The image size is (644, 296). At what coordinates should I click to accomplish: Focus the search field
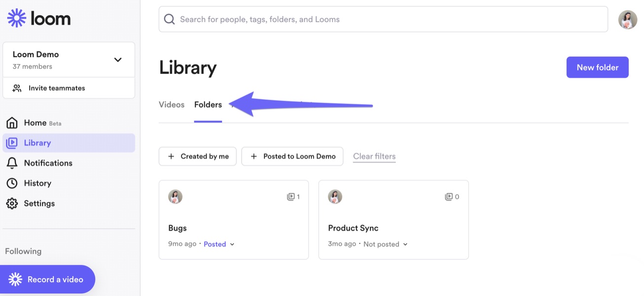coord(383,19)
